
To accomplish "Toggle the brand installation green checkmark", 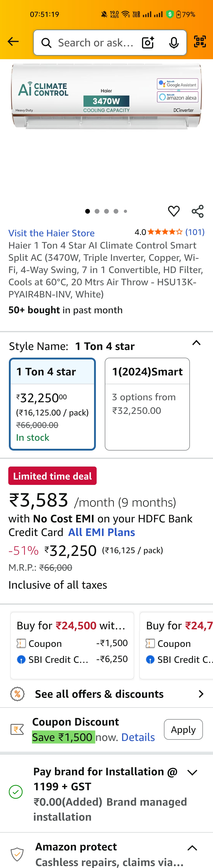I will point(16,791).
